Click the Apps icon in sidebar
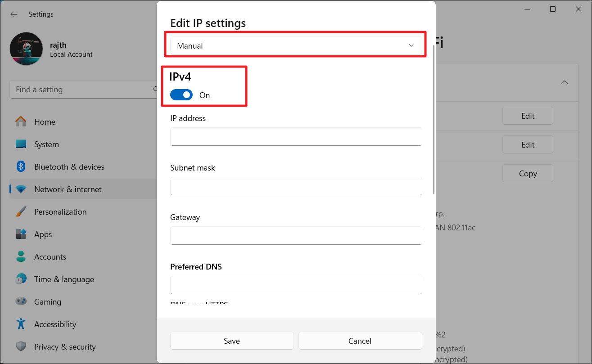This screenshot has width=592, height=364. tap(21, 234)
